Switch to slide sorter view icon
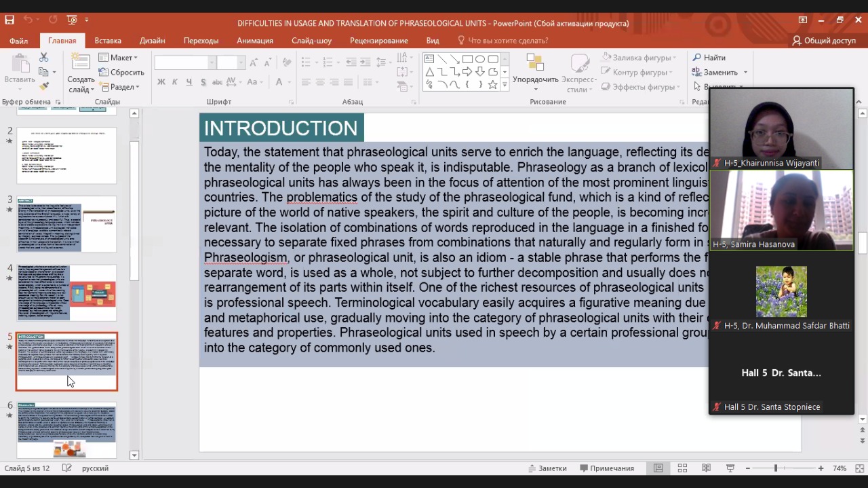This screenshot has height=488, width=868. pyautogui.click(x=682, y=468)
